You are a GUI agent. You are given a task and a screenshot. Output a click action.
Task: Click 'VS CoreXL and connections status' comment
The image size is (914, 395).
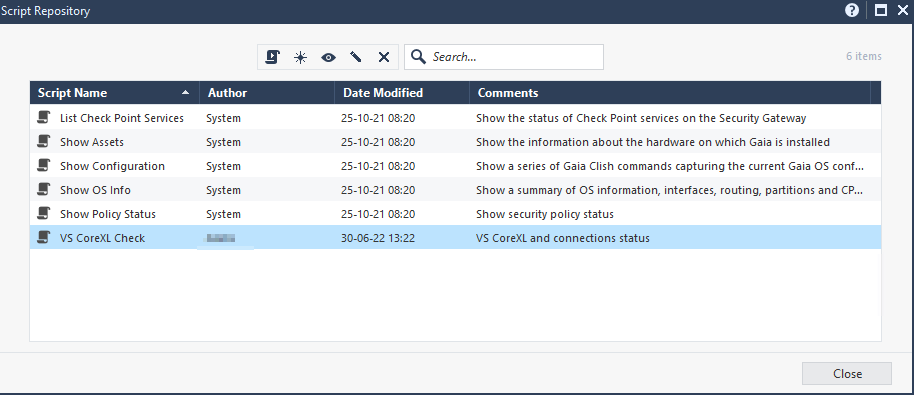(563, 238)
